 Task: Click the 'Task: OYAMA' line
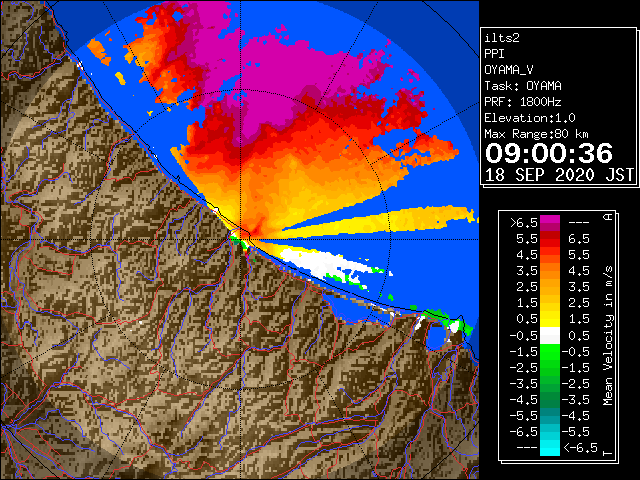(523, 86)
